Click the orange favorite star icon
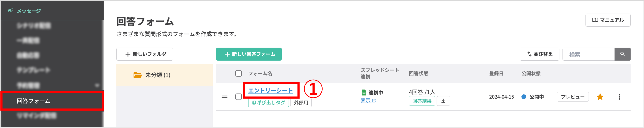The width and height of the screenshot is (644, 128). click(600, 97)
